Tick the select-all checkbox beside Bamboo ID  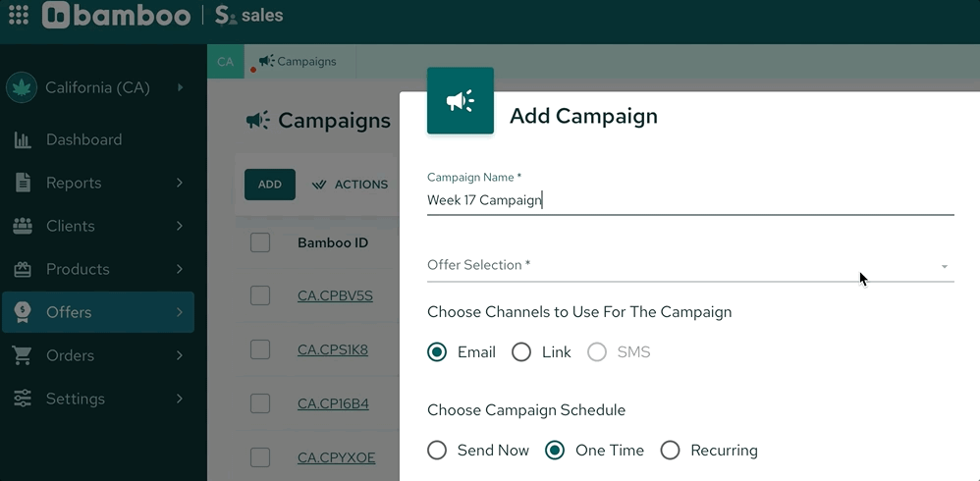(260, 242)
